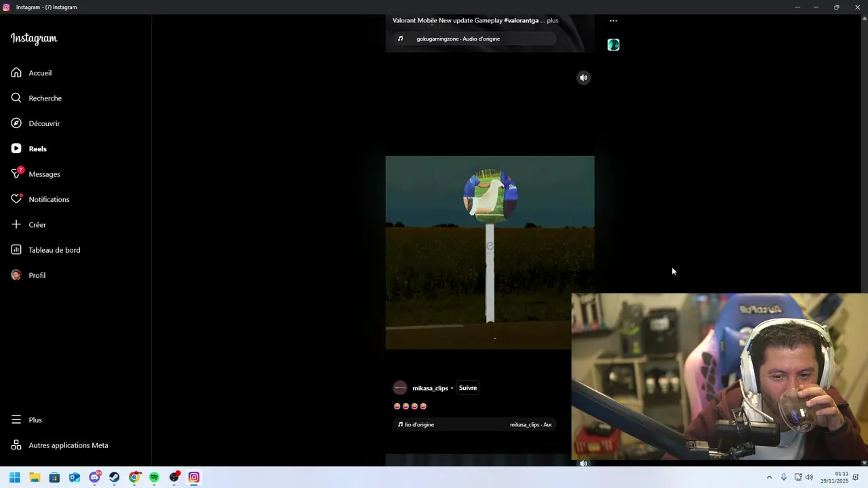868x488 pixels.
Task: Open Steam from taskbar
Action: pos(115,477)
